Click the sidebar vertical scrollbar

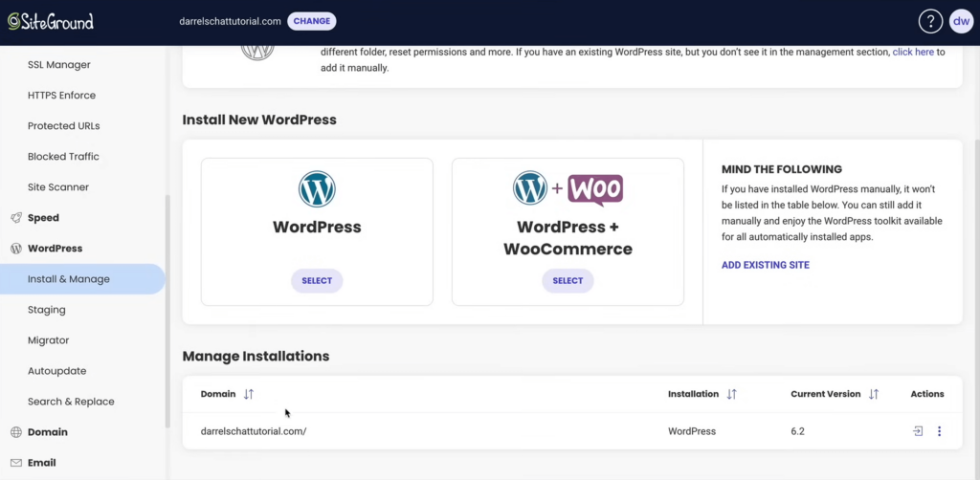pos(167,311)
